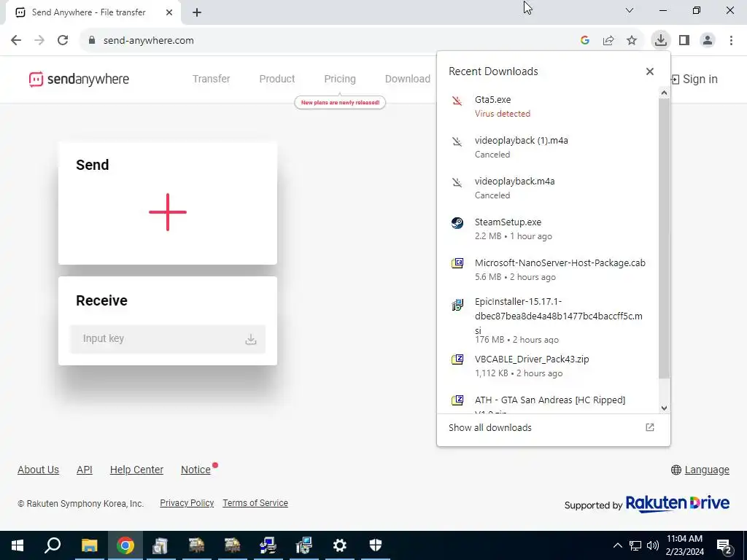Click the NanoServer cab file icon
Image resolution: width=747 pixels, height=560 pixels.
click(x=457, y=263)
